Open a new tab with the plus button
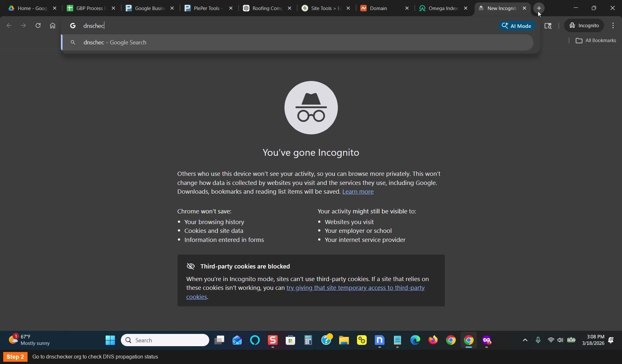The height and width of the screenshot is (364, 622). pos(539,8)
